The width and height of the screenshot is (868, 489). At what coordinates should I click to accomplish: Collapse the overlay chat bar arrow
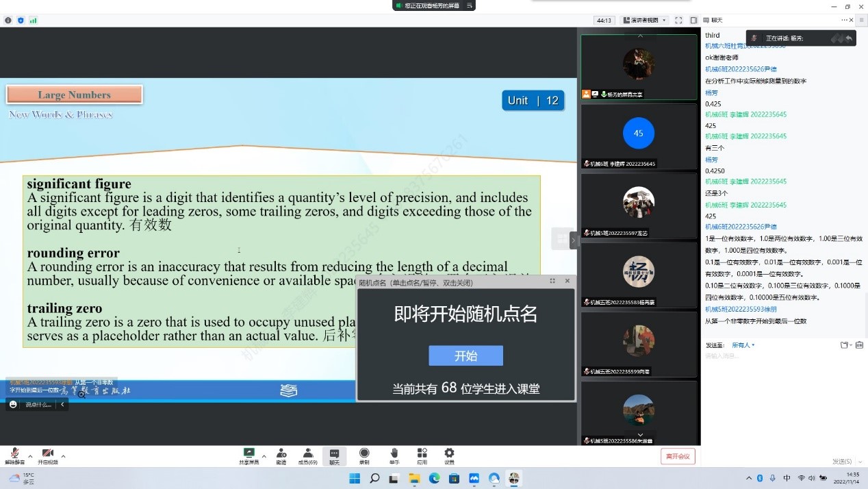click(62, 405)
